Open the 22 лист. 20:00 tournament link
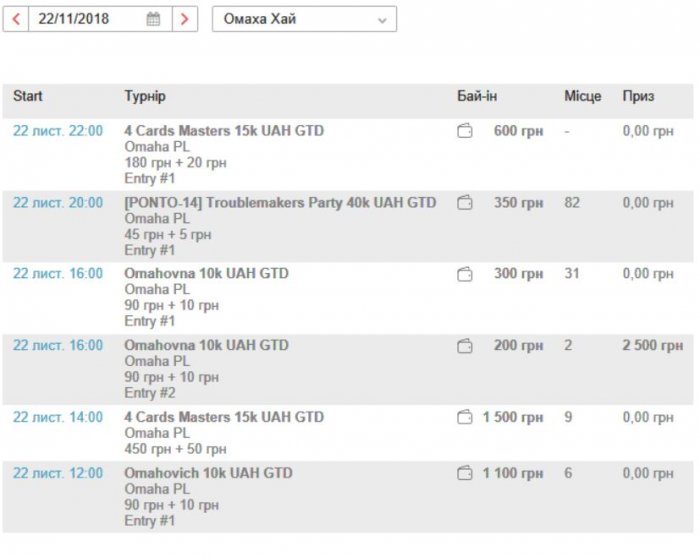The height and width of the screenshot is (557, 700). tap(57, 203)
